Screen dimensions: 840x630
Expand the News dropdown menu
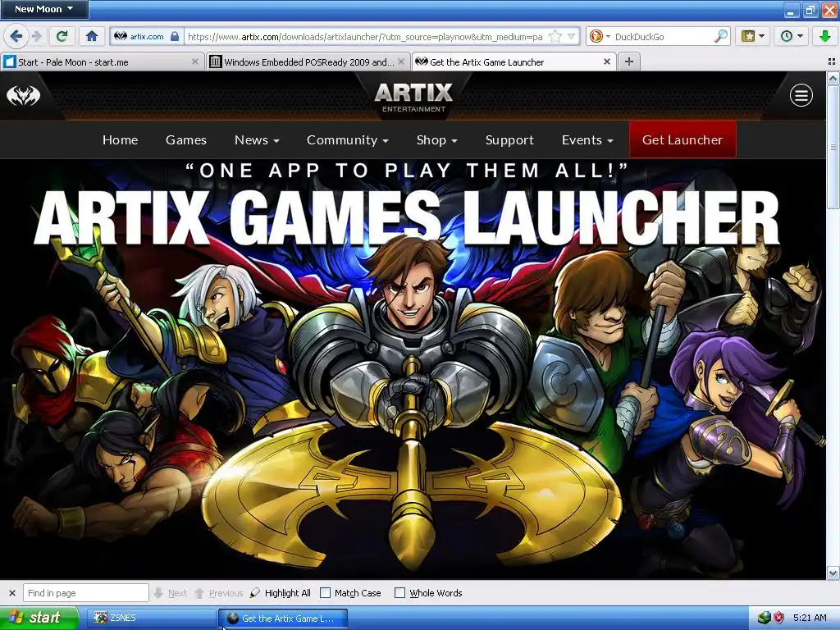(x=257, y=139)
